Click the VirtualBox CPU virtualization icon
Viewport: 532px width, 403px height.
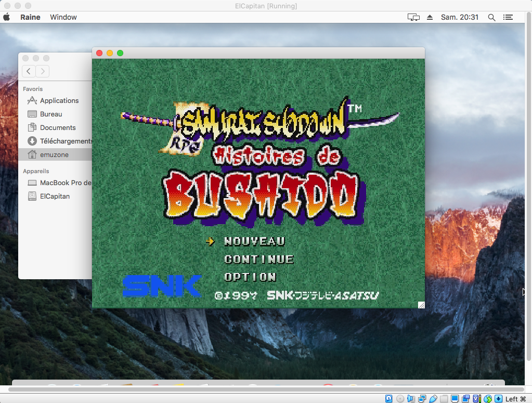(477, 399)
